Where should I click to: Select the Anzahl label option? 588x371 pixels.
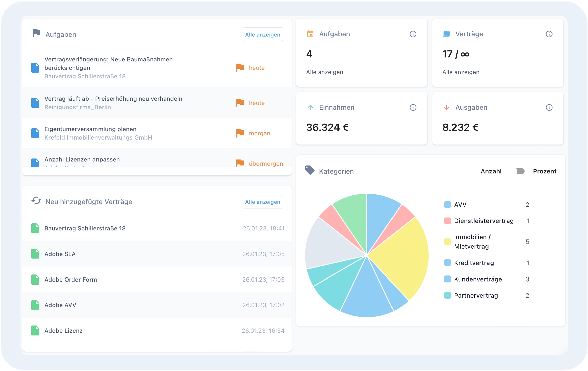click(x=491, y=171)
